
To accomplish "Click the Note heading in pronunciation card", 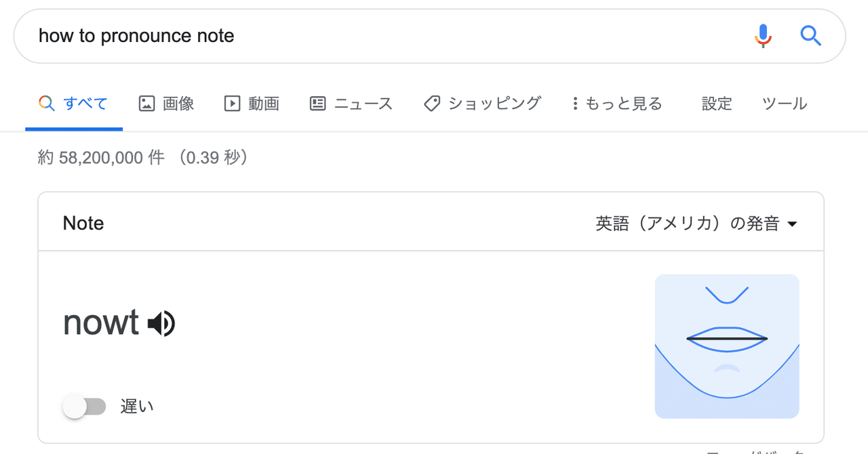I will (83, 224).
